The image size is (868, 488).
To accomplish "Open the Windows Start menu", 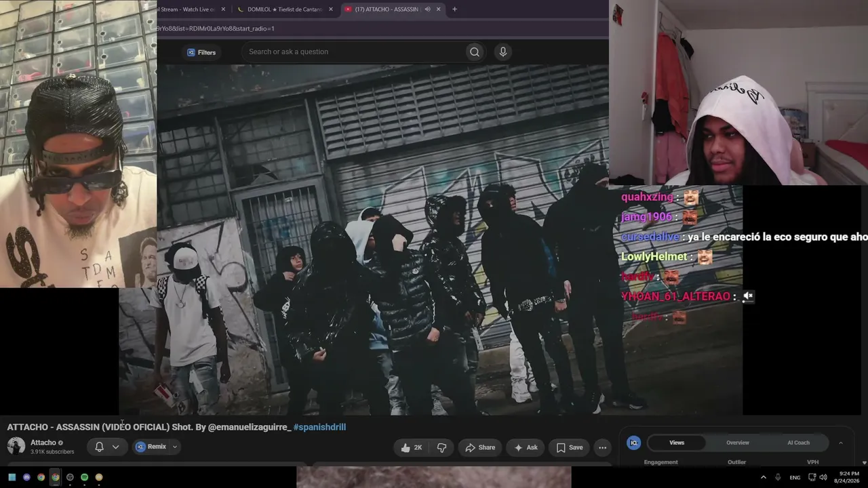I will pos(12,477).
